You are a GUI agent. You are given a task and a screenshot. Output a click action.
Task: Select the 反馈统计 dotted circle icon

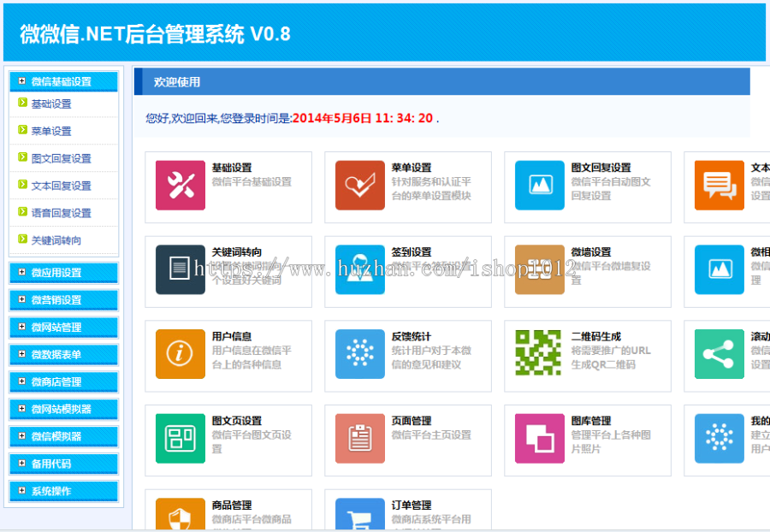359,353
